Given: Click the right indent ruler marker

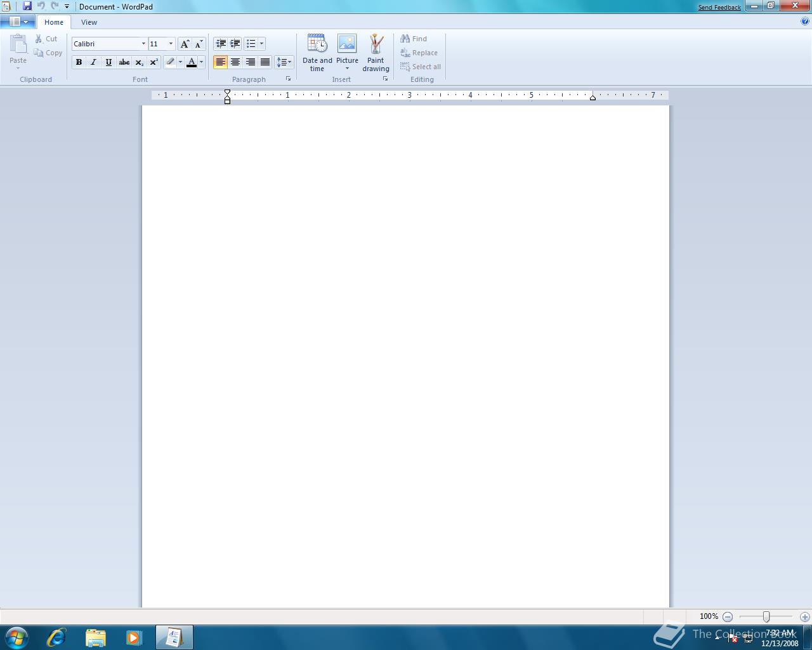Looking at the screenshot, I should [x=593, y=97].
